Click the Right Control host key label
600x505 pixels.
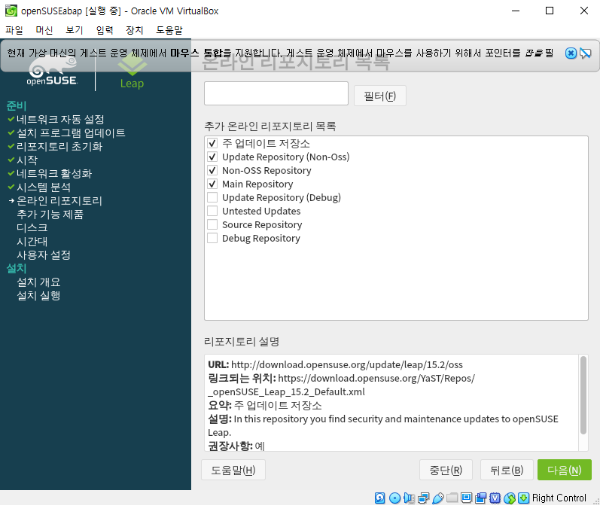coord(559,498)
